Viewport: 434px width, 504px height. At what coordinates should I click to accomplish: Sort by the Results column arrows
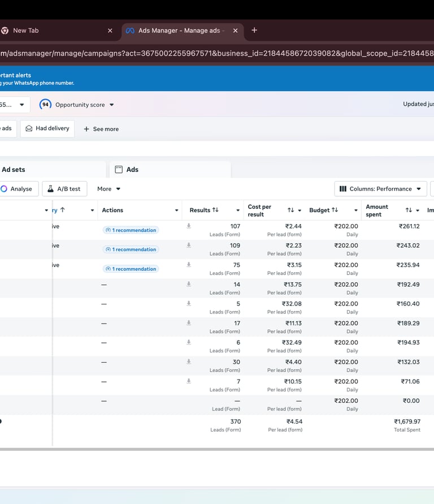[215, 210]
